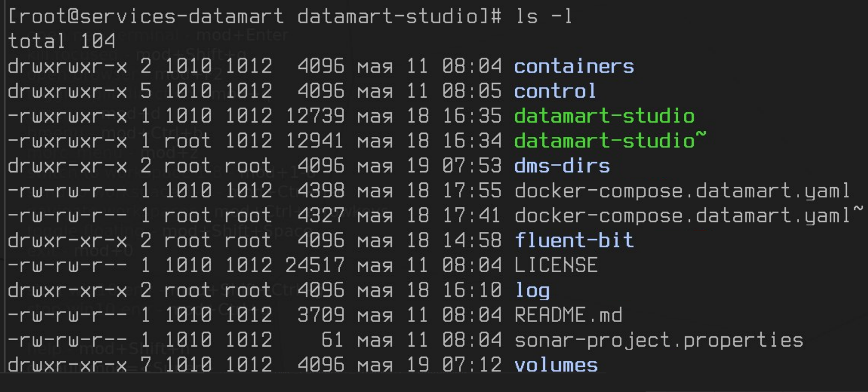Click the volumes directory name
868x392 pixels.
click(556, 365)
